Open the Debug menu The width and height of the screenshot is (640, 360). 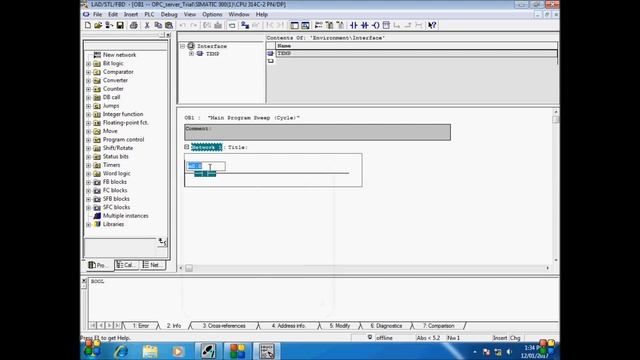click(169, 14)
